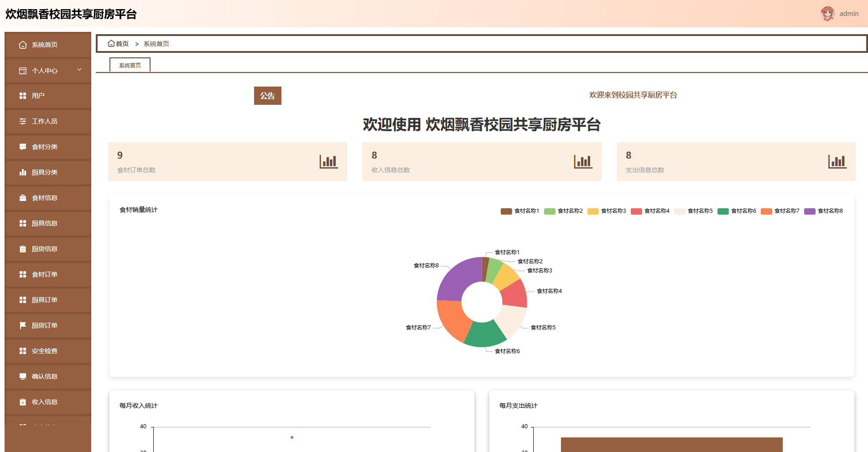Navigate to 厨房订单 in the sidebar
Image resolution: width=868 pixels, height=452 pixels.
point(48,325)
